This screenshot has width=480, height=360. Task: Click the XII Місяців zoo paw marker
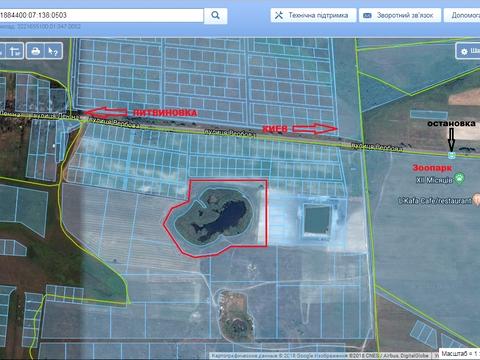tap(460, 178)
